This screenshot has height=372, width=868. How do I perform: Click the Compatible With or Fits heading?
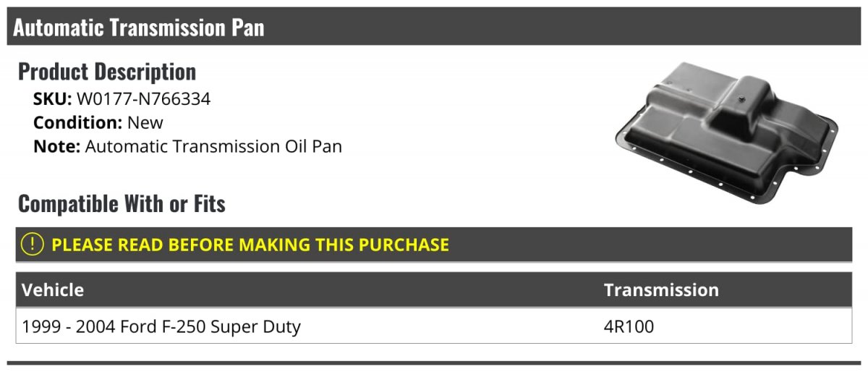122,204
